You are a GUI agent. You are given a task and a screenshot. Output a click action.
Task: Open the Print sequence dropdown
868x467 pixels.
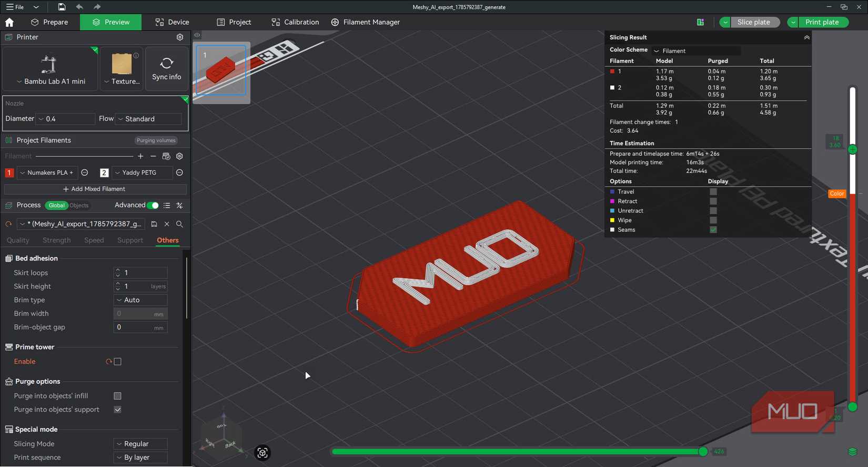pos(140,458)
